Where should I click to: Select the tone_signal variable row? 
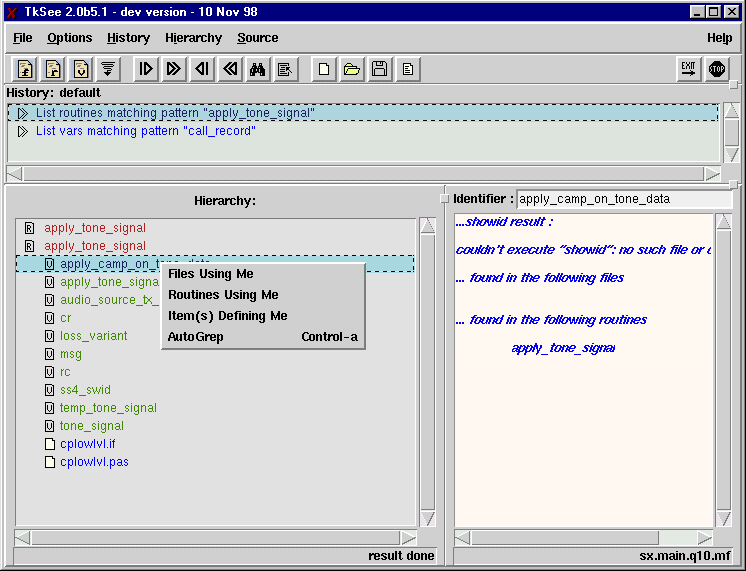tap(91, 426)
